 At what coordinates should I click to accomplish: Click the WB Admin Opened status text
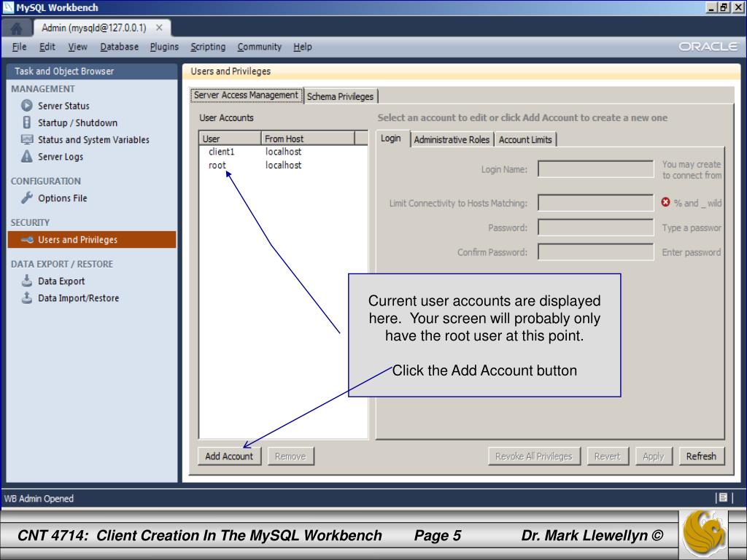click(39, 499)
